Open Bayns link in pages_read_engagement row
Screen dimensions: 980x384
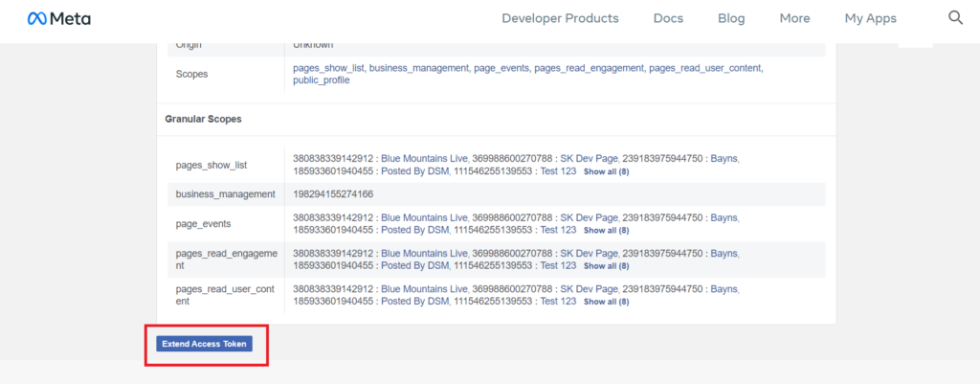tap(724, 254)
